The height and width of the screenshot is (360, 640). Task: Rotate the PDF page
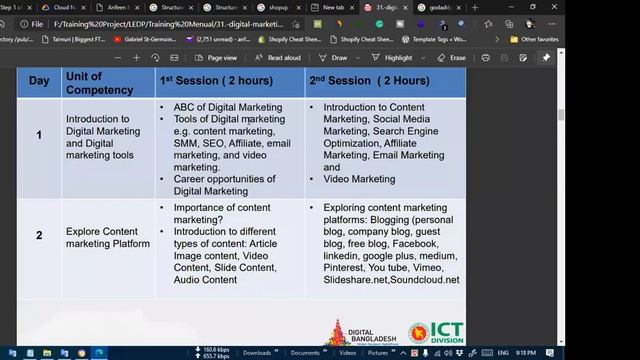[x=155, y=58]
